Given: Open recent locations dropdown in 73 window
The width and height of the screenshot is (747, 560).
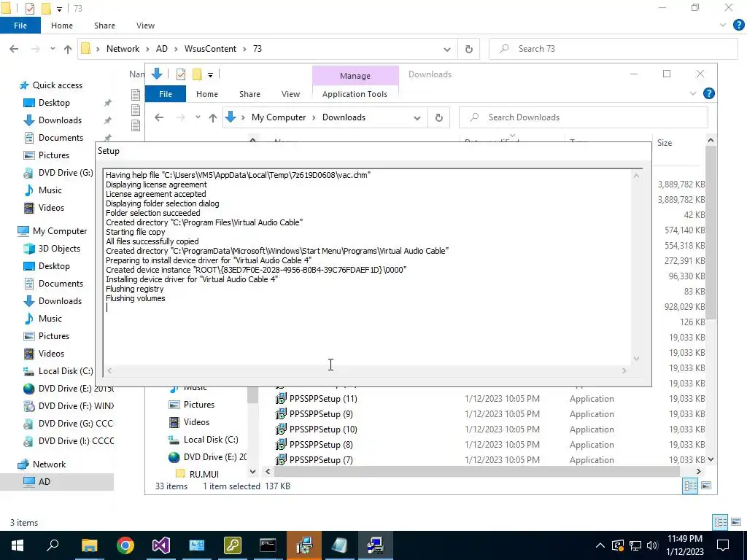Looking at the screenshot, I should coord(53,49).
